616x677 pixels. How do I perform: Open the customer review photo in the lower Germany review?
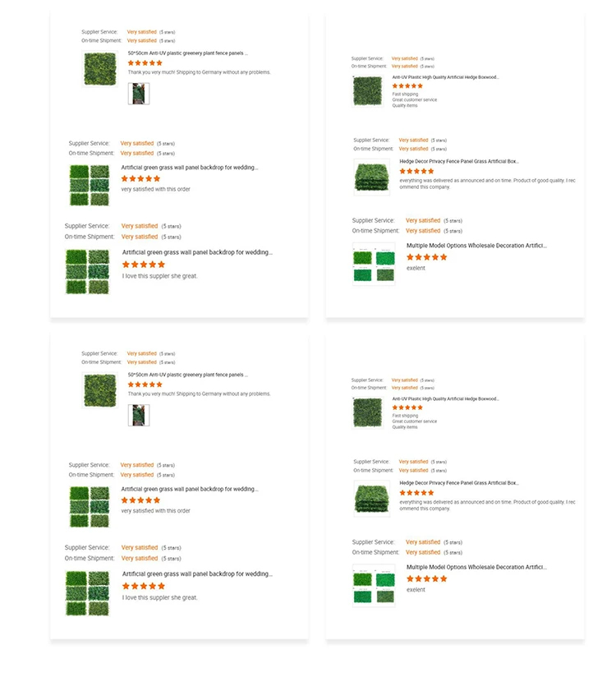pyautogui.click(x=139, y=416)
